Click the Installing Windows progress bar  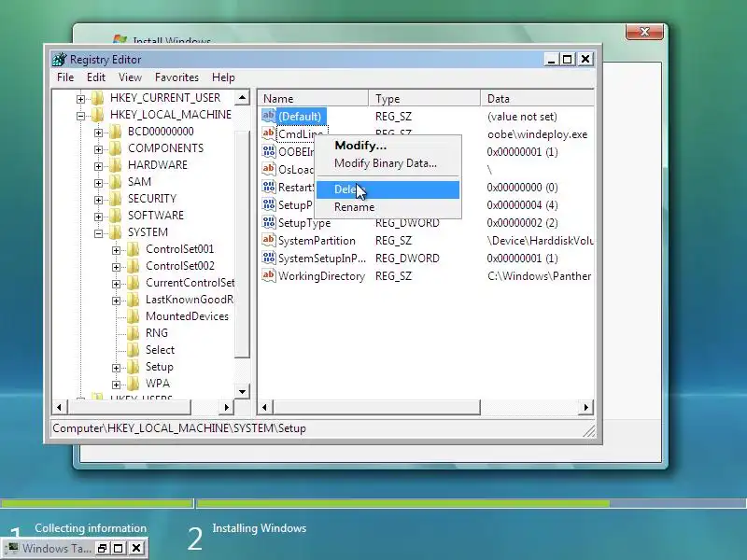472,503
